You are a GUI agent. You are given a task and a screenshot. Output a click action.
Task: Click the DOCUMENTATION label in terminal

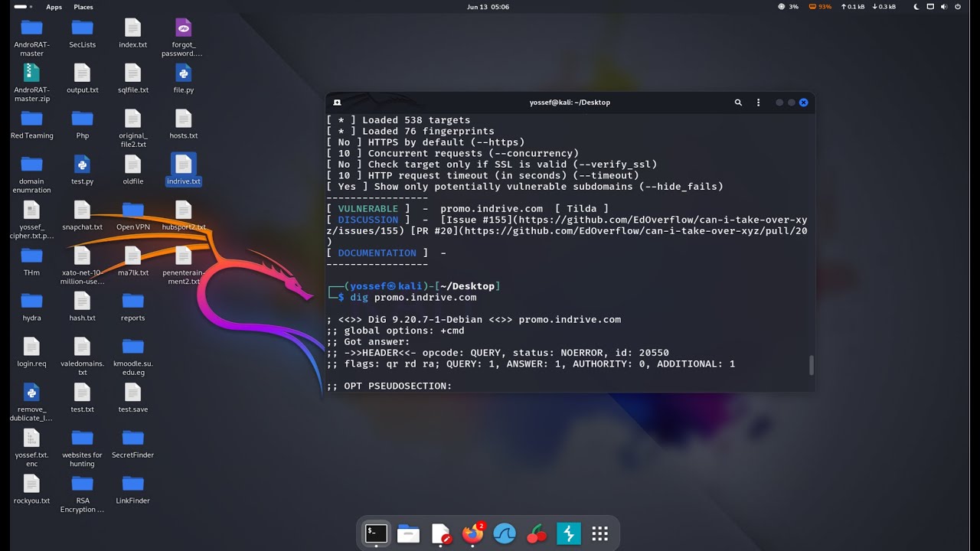[x=377, y=253]
